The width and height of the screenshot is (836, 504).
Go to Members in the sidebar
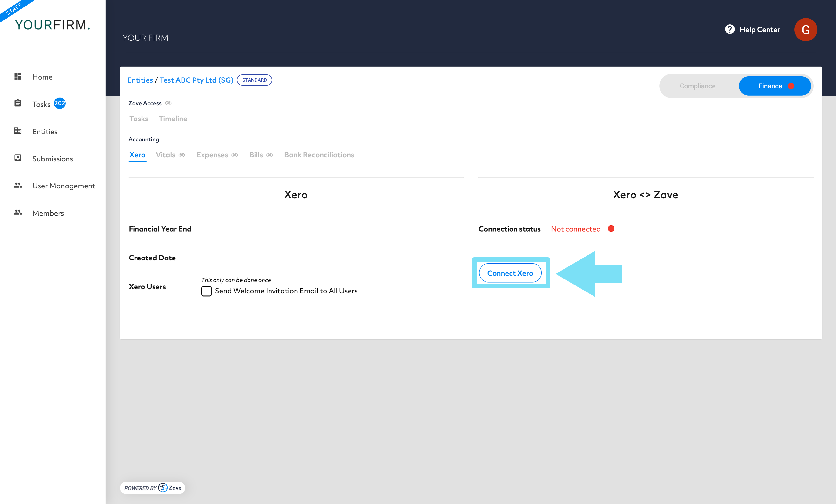click(48, 213)
